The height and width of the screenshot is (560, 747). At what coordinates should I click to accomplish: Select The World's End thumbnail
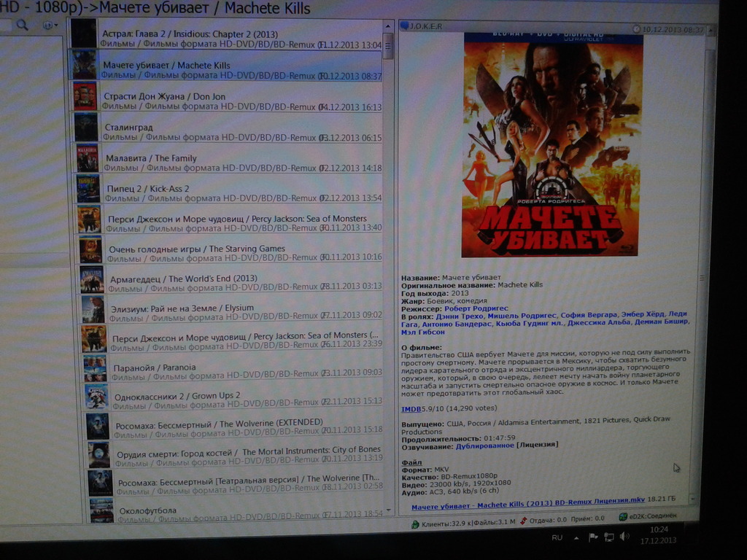pos(92,279)
